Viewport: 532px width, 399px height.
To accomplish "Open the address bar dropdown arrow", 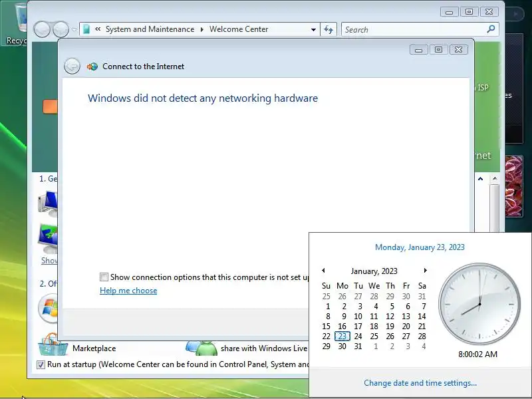I will 313,29.
